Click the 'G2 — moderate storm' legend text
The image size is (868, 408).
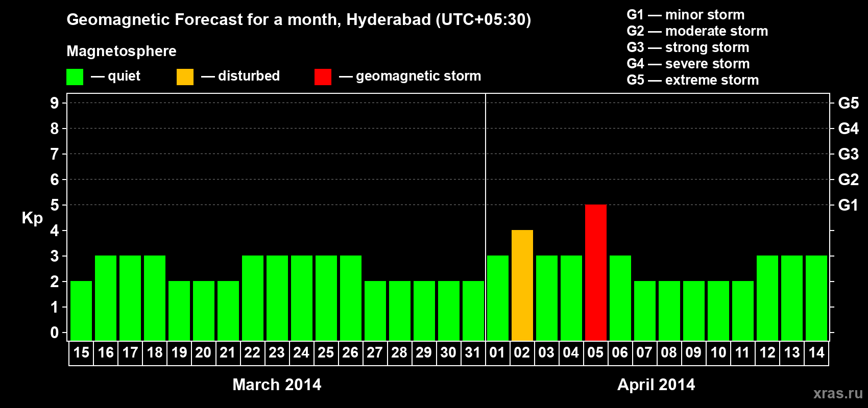tap(697, 31)
